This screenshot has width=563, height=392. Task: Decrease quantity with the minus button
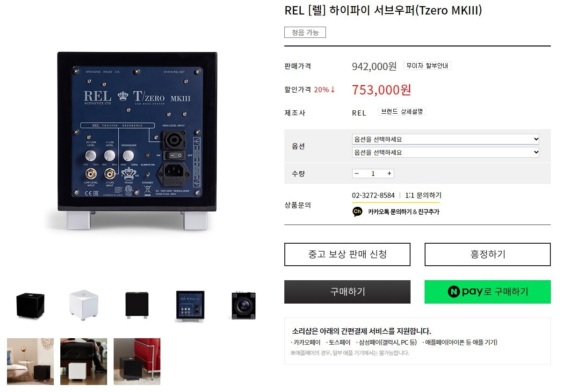[x=357, y=174]
